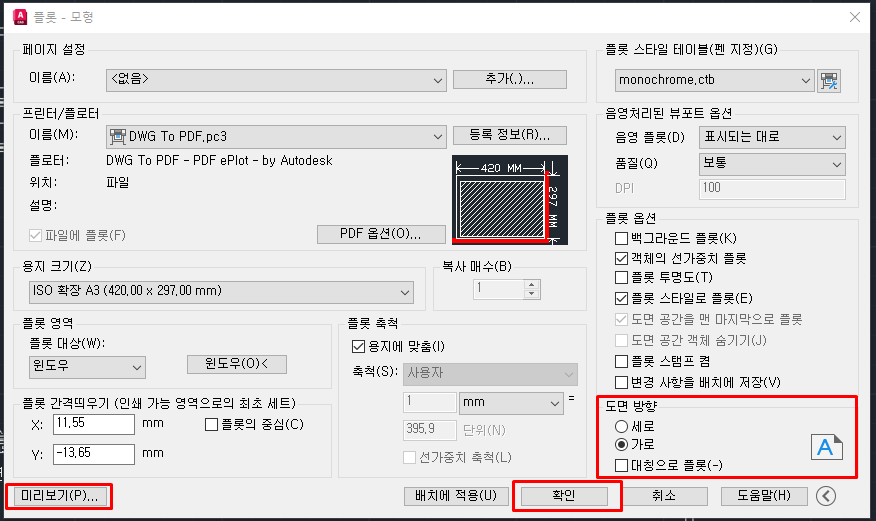Toggle 플롯 스타일로 플롯(E) checkbox
This screenshot has width=876, height=521.
pos(621,298)
